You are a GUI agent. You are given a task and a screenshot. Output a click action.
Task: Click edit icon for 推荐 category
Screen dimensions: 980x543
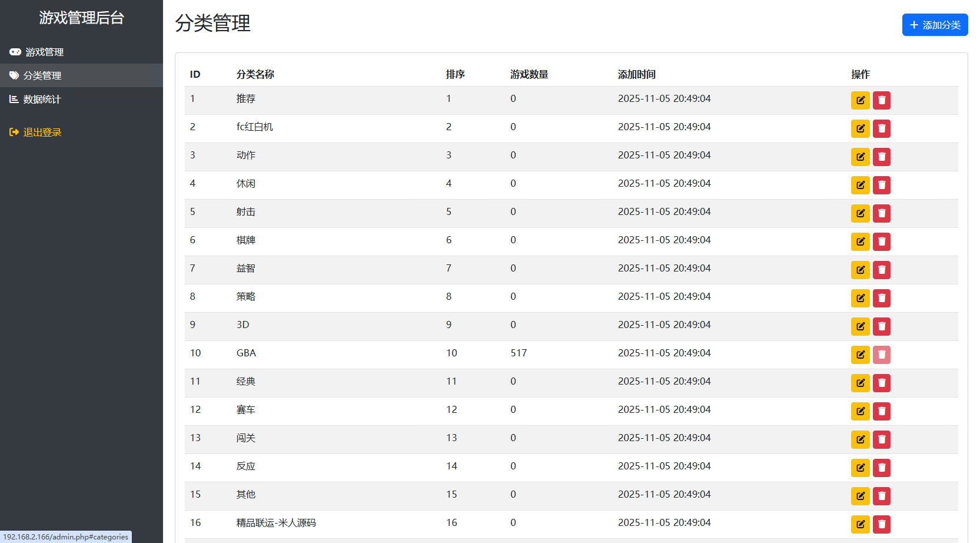point(860,100)
